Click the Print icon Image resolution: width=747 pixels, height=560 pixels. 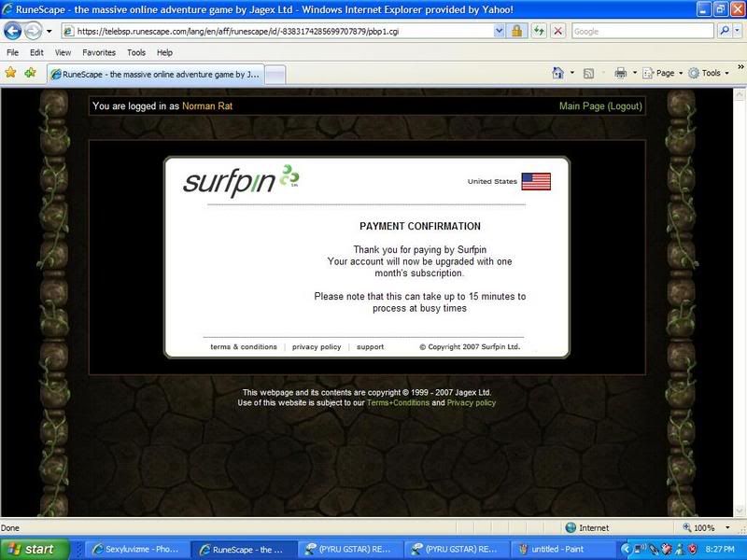(x=620, y=73)
